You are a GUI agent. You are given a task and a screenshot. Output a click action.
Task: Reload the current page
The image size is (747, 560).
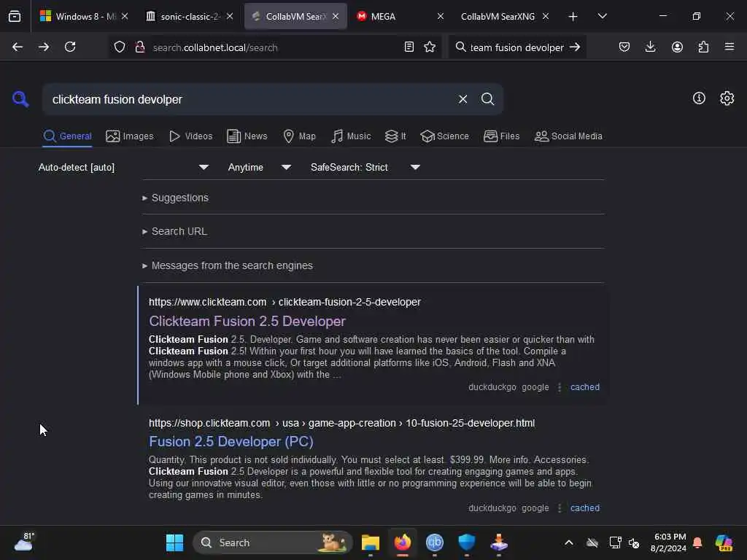(x=70, y=47)
